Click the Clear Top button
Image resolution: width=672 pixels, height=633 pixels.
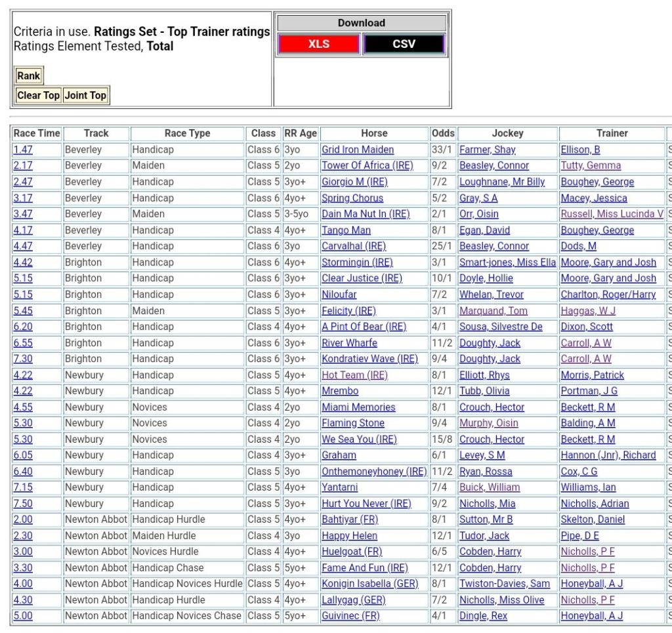click(x=38, y=95)
